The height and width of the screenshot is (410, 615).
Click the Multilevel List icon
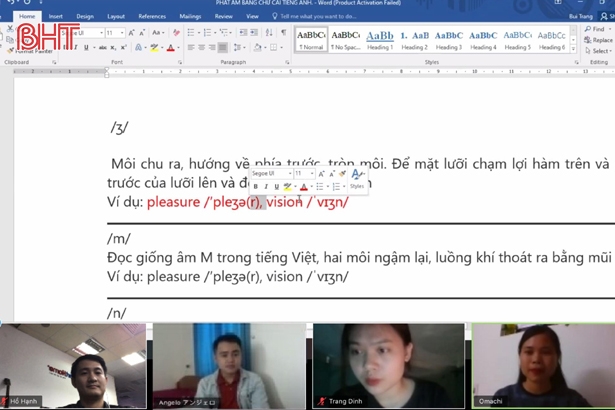[224, 33]
